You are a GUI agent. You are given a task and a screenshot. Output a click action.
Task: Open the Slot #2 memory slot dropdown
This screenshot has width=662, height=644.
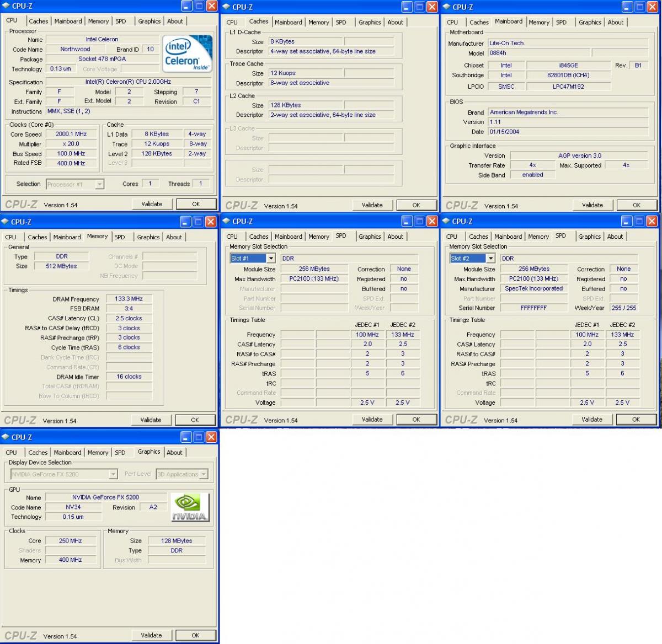click(490, 258)
